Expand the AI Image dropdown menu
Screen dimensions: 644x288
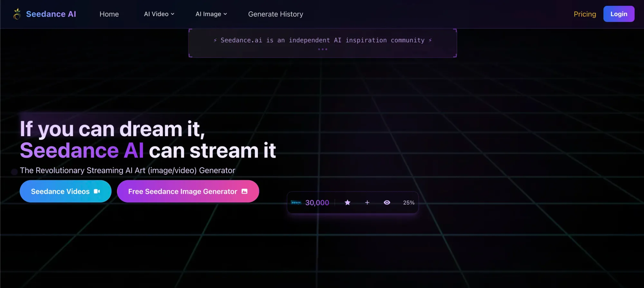(x=211, y=14)
